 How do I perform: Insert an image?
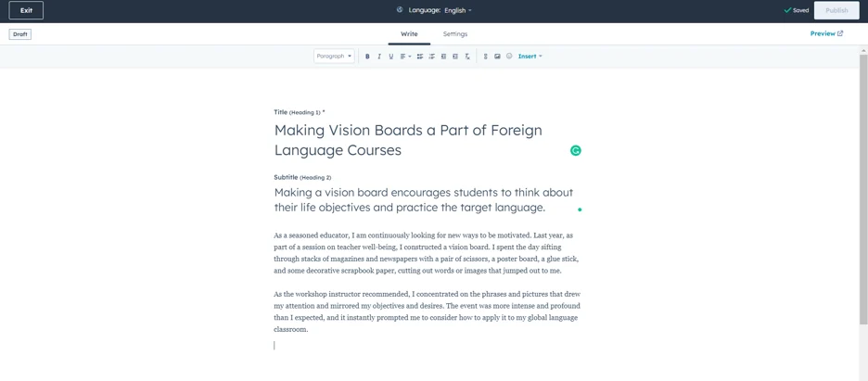pyautogui.click(x=497, y=57)
